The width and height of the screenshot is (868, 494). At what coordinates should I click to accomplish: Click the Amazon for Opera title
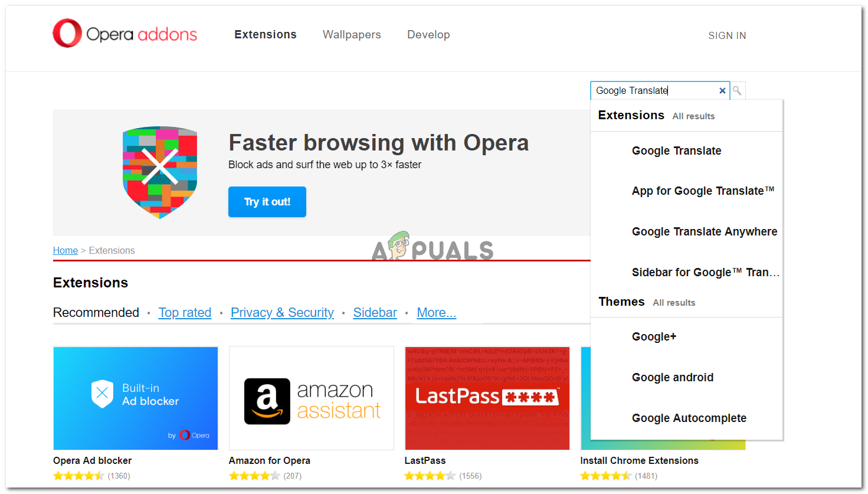click(x=269, y=460)
